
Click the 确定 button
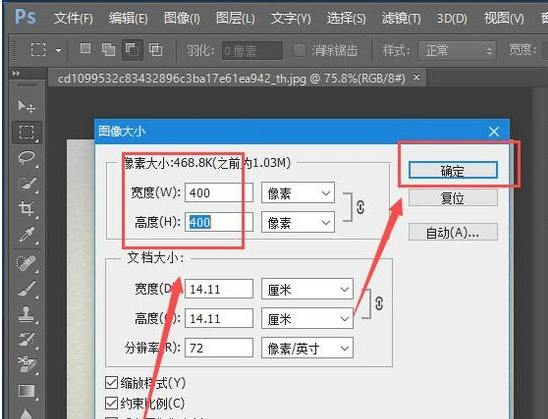pyautogui.click(x=453, y=170)
